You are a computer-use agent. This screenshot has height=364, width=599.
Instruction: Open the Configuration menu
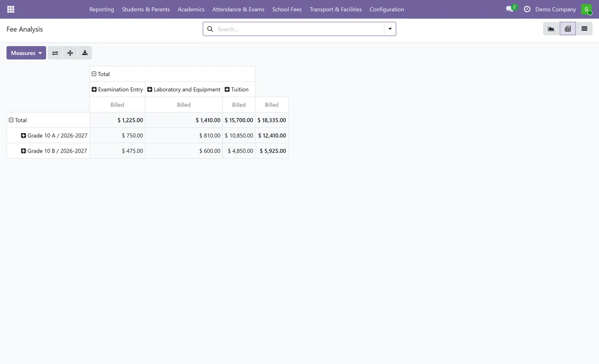pos(387,9)
